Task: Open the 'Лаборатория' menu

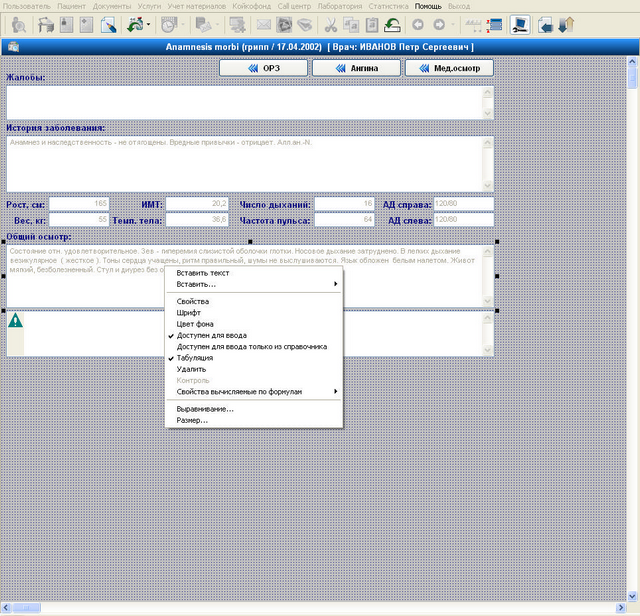Action: [340, 6]
